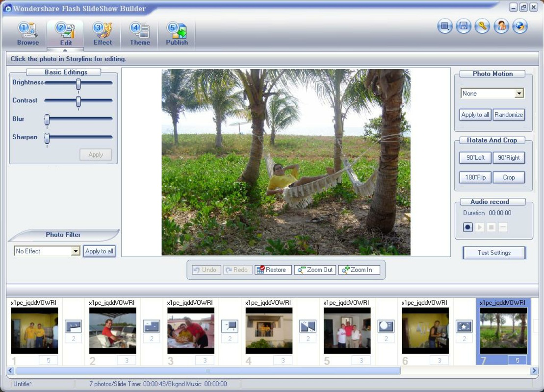Select storyline photo 7 palm thumbnail

(x=503, y=331)
